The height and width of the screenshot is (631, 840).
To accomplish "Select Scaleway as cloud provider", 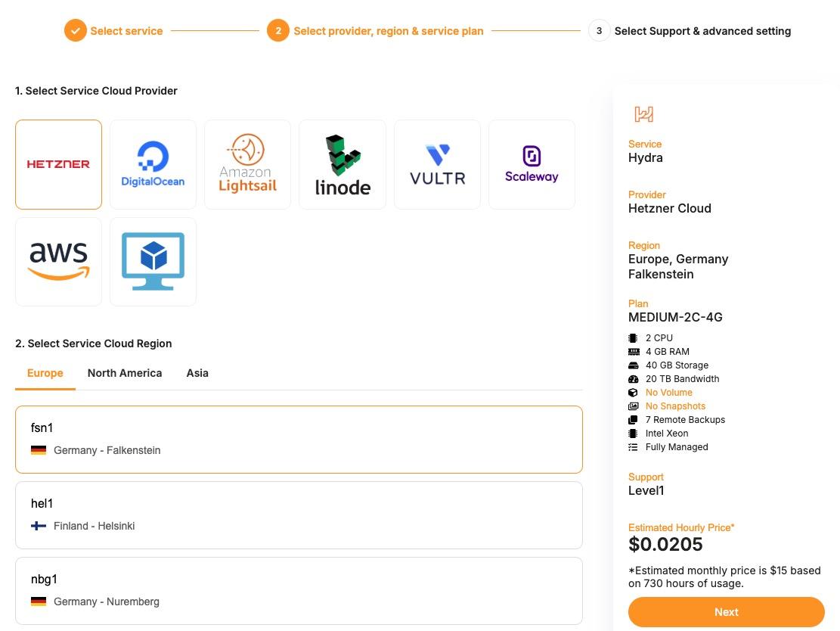I will click(x=532, y=164).
